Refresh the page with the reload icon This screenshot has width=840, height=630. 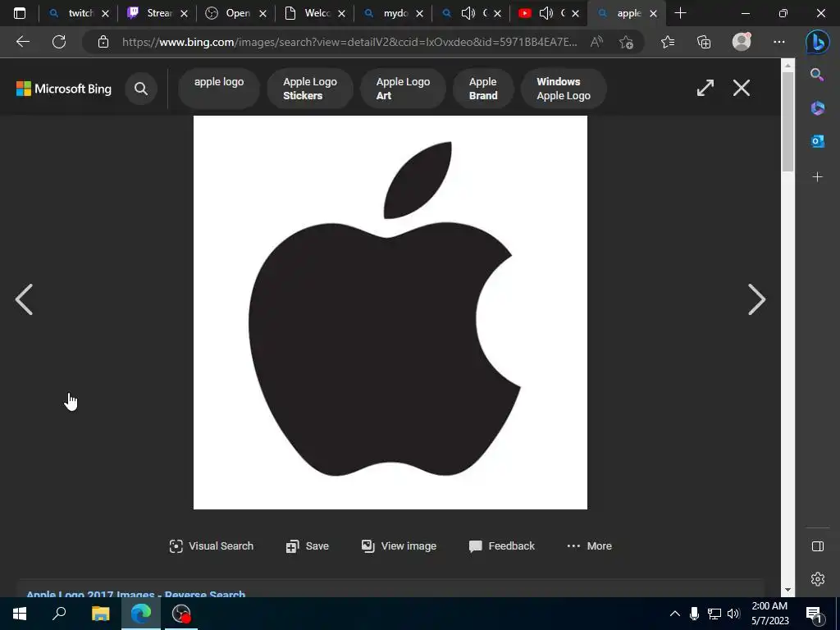click(59, 42)
